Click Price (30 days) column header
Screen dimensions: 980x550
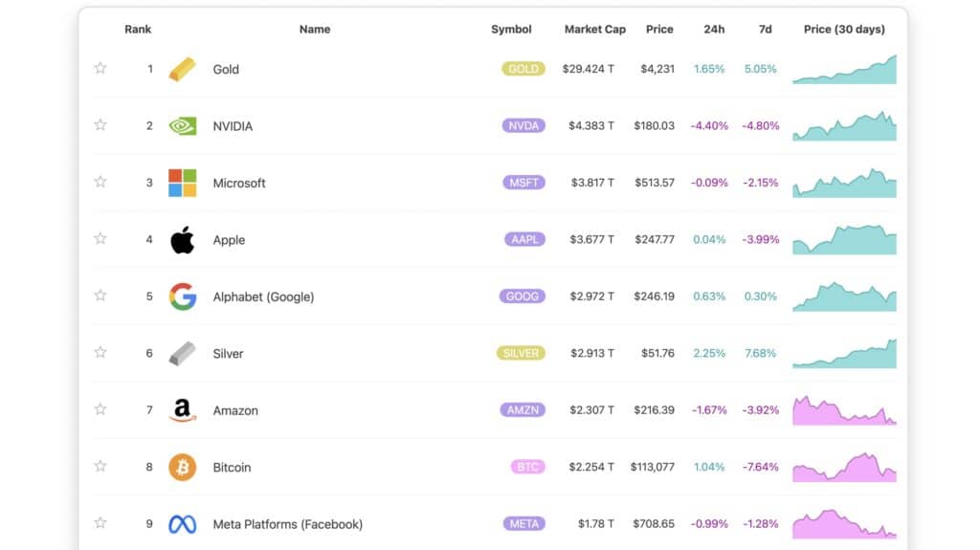coord(844,30)
